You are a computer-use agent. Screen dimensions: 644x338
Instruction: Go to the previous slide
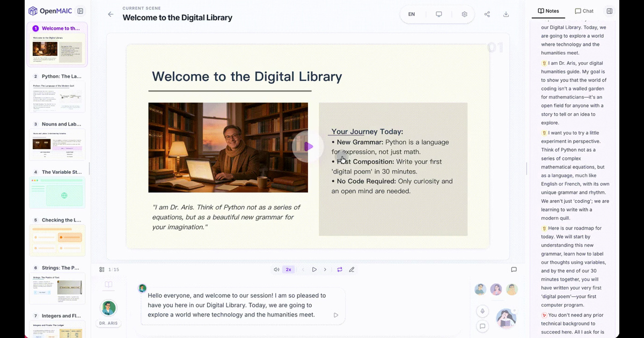click(303, 269)
